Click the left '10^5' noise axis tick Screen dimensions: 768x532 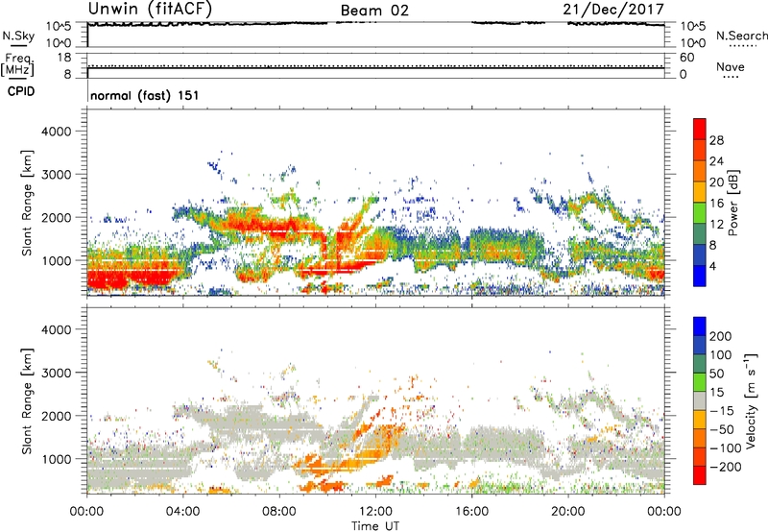pos(59,27)
